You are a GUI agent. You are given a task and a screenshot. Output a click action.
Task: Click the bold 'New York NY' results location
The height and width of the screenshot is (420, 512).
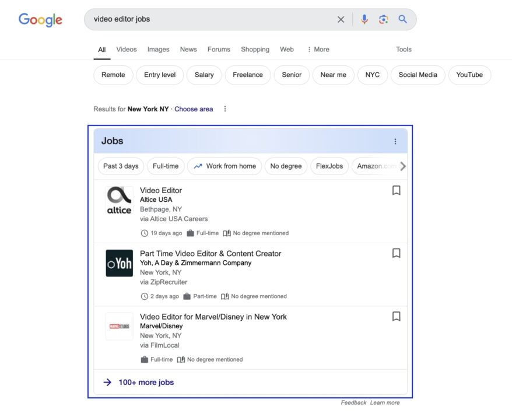coord(148,109)
